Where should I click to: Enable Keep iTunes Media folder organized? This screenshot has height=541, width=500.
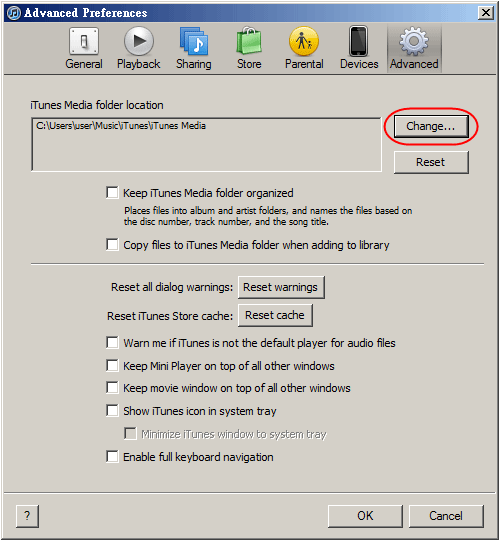[112, 193]
